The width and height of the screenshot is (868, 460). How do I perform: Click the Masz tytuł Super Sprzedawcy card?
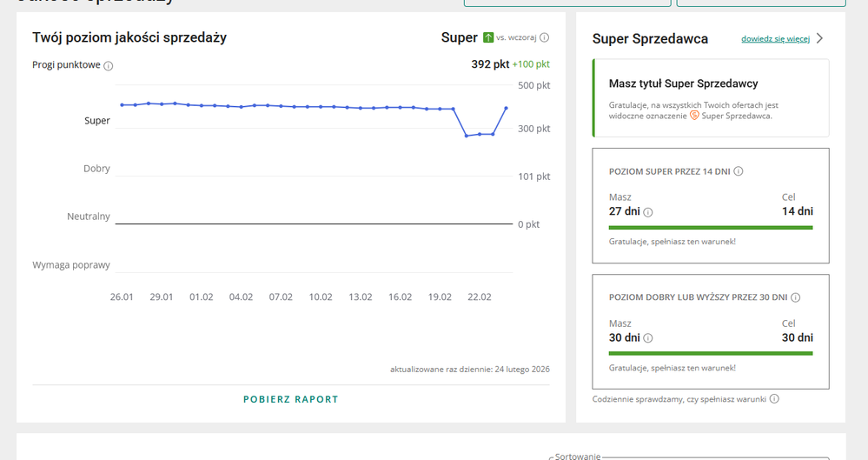click(x=710, y=98)
